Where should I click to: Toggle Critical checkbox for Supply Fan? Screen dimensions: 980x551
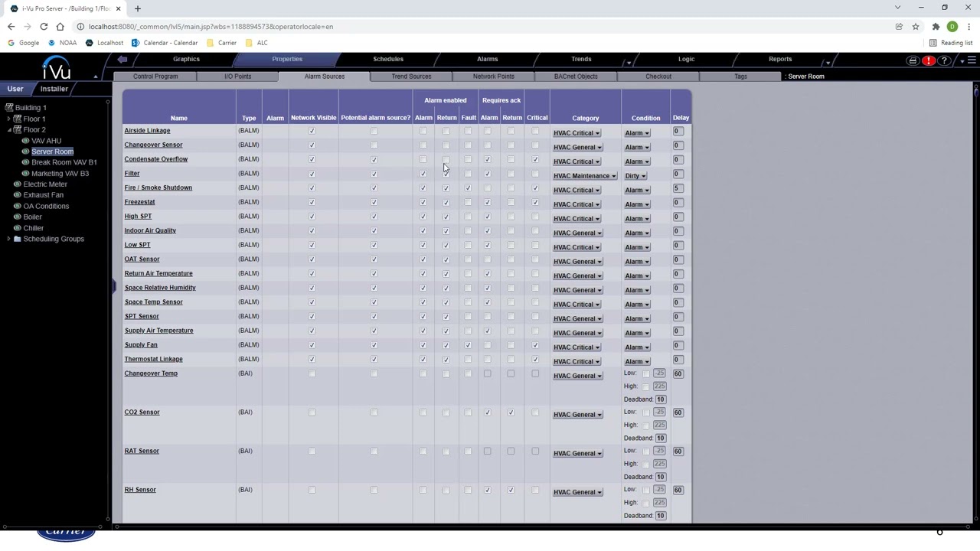(535, 345)
